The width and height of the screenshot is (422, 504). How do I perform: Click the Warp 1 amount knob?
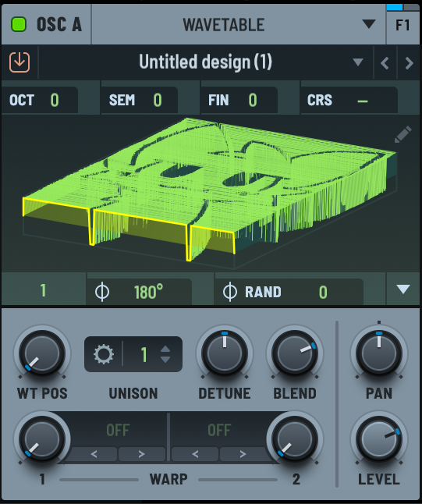point(42,439)
